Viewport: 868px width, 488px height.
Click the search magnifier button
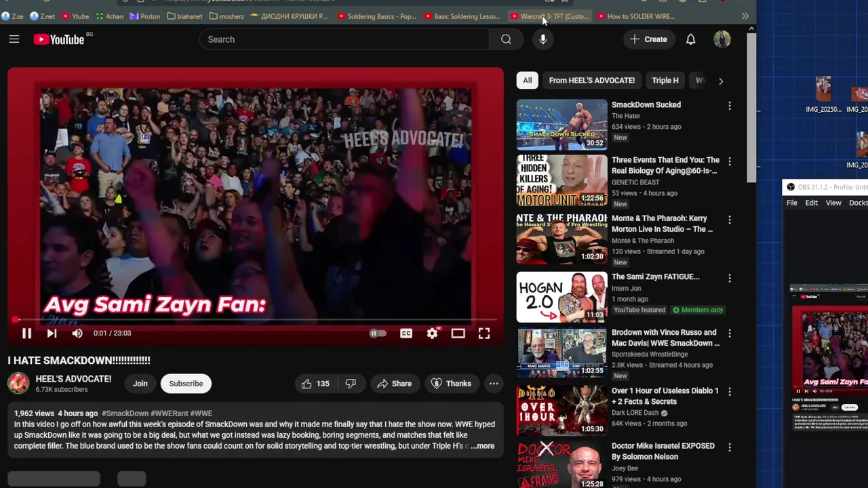[506, 39]
